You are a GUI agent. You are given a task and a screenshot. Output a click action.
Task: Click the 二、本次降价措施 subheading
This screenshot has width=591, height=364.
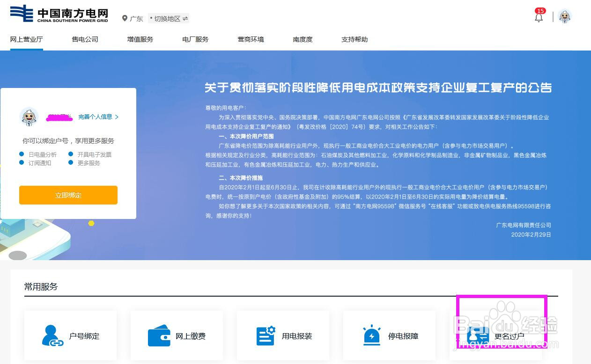(241, 178)
